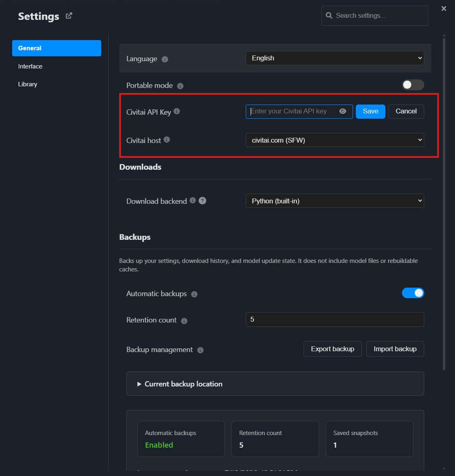Open the Download backend dropdown
Viewport: 455px width, 476px height.
(335, 201)
